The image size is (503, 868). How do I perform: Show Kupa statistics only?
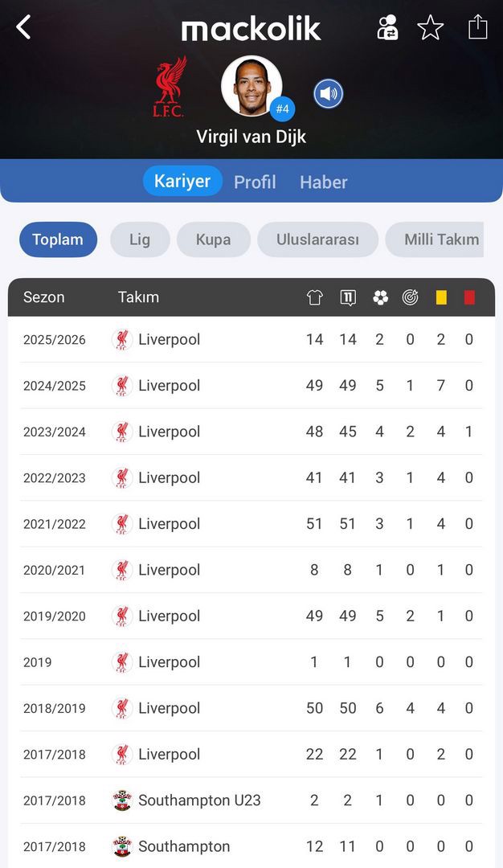(x=213, y=240)
